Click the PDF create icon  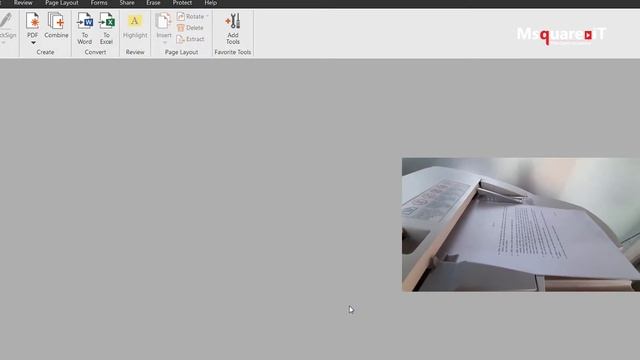pyautogui.click(x=33, y=21)
